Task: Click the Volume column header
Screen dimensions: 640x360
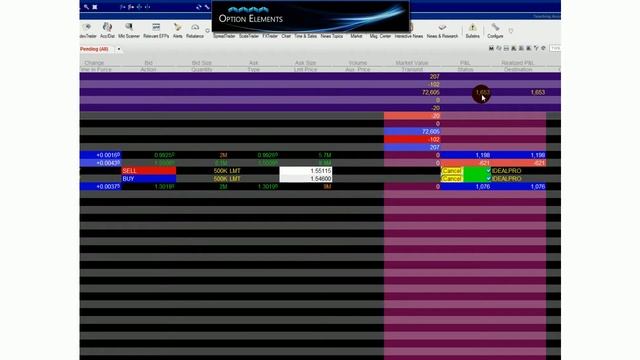Action: click(x=358, y=63)
